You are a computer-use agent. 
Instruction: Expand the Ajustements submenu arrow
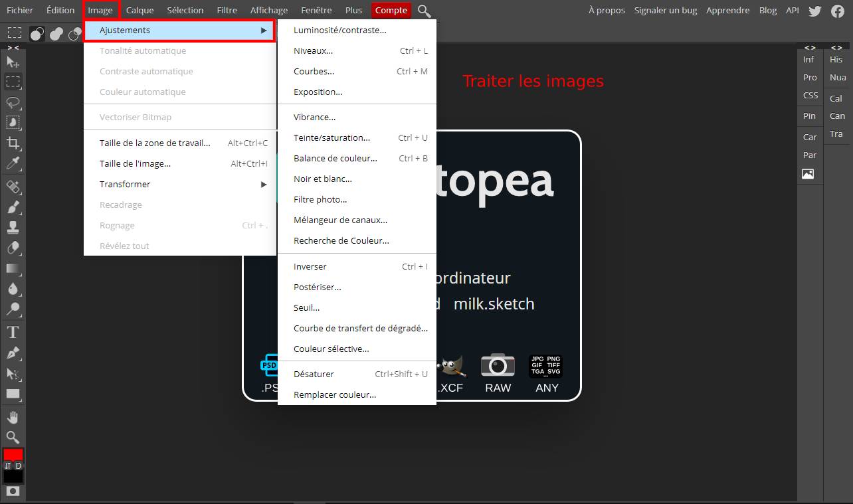264,31
